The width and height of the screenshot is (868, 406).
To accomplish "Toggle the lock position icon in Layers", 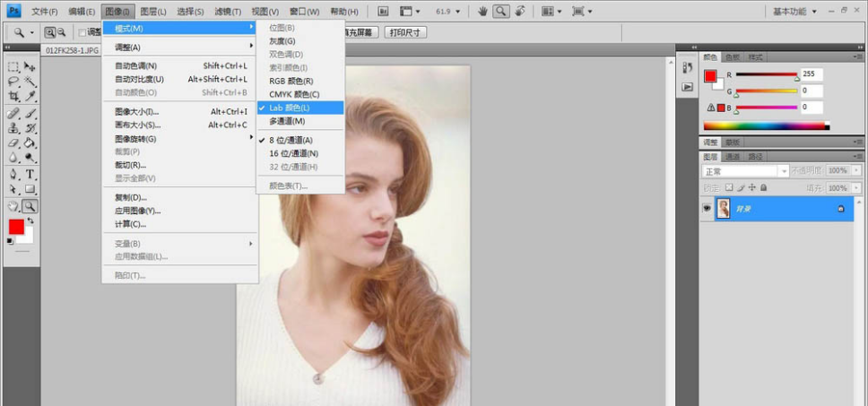I will 751,187.
